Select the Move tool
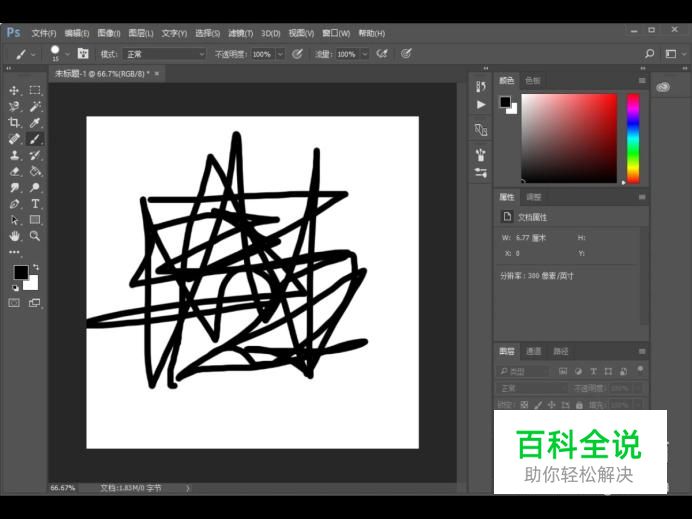692x519 pixels. click(14, 90)
